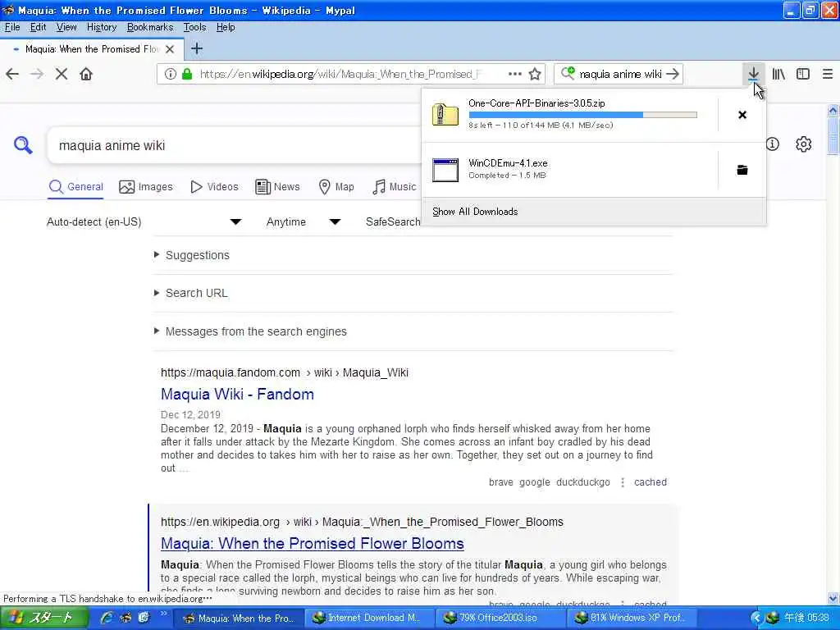Viewport: 840px width, 630px height.
Task: Open the language Auto-detect dropdown
Action: [144, 221]
